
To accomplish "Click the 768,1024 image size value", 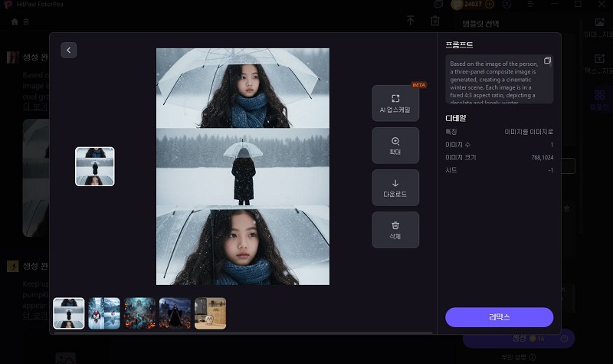I will pos(543,158).
